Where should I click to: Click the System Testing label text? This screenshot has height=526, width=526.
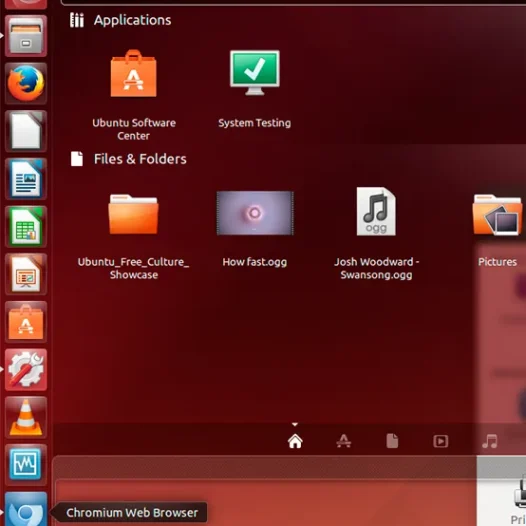pos(255,123)
